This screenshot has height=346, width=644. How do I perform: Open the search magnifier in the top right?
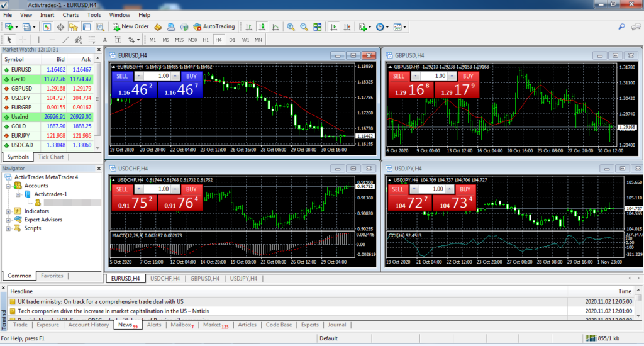[621, 26]
